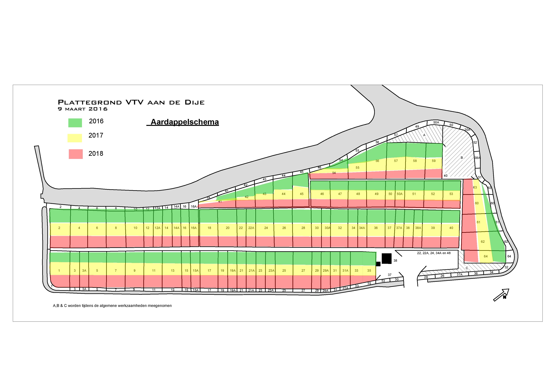
Task: Click hatched area labeled C
Action: click(467, 268)
